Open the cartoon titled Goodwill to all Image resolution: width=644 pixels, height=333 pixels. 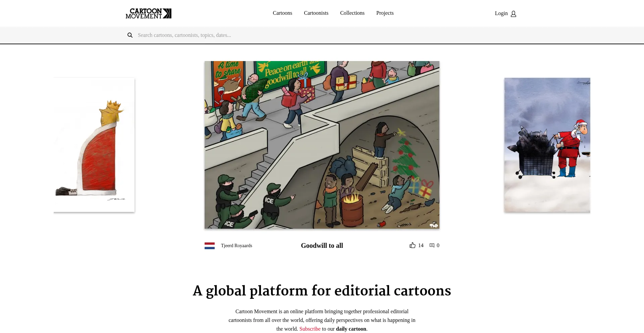pyautogui.click(x=322, y=245)
